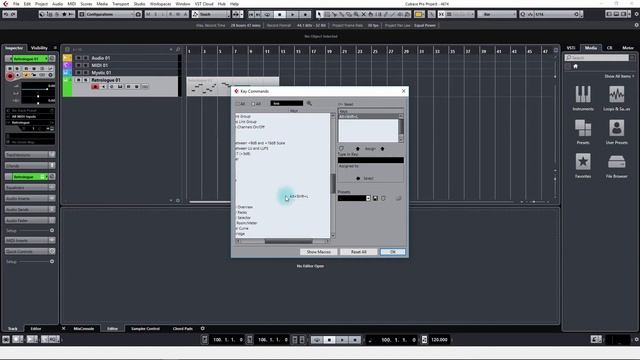This screenshot has height=360, width=640.
Task: Click toolbar Stop transport button
Action: click(x=280, y=14)
